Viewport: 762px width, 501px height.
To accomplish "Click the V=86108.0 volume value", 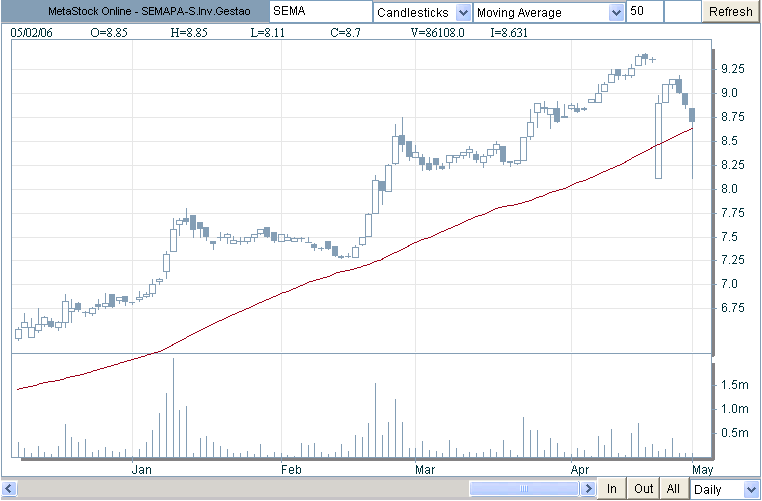I will tap(437, 33).
